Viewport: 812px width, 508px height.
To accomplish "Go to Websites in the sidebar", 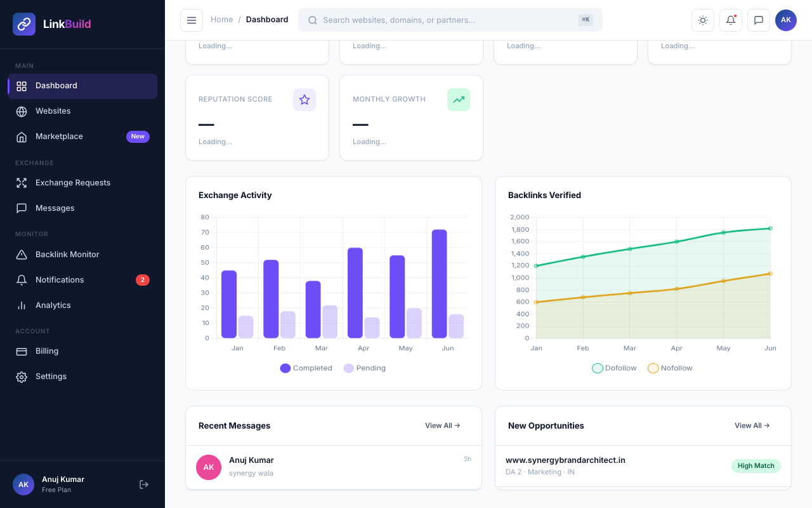I will click(x=82, y=112).
